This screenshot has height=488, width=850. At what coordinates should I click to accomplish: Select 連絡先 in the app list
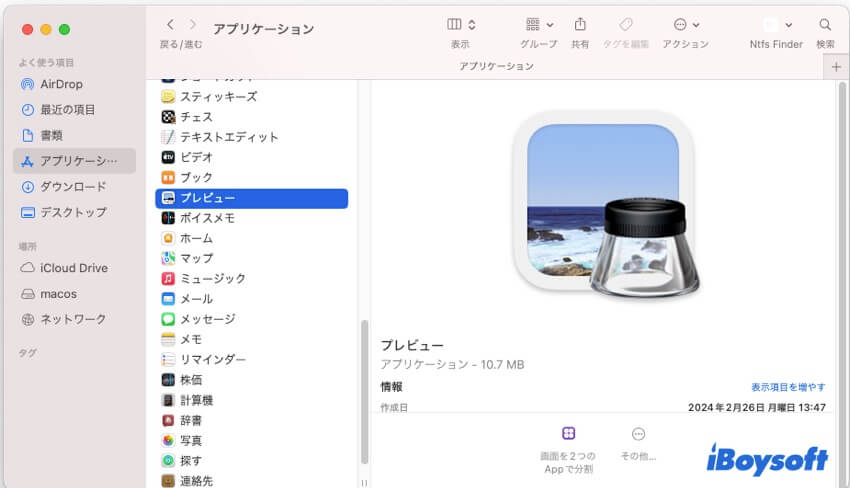tap(252, 480)
